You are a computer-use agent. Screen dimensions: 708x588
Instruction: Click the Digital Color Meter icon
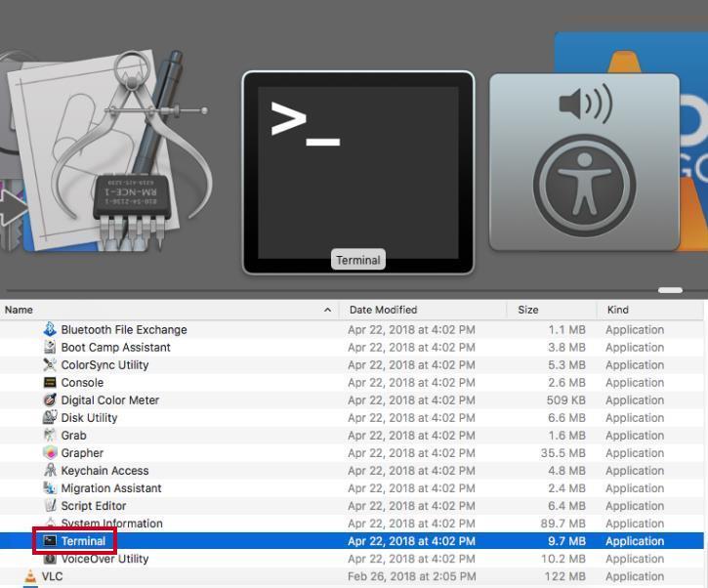pos(50,399)
